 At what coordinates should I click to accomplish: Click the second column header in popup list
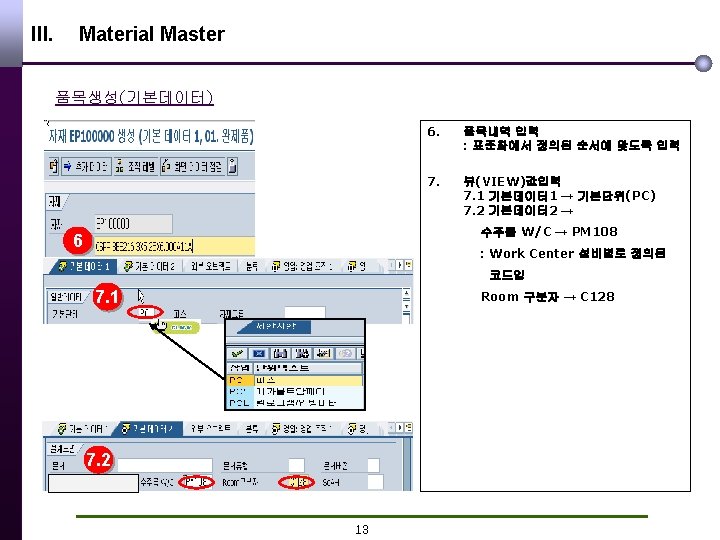pyautogui.click(x=308, y=368)
